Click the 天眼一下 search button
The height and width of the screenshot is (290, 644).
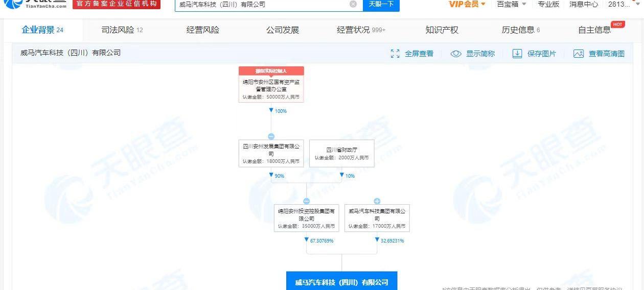[x=381, y=4]
